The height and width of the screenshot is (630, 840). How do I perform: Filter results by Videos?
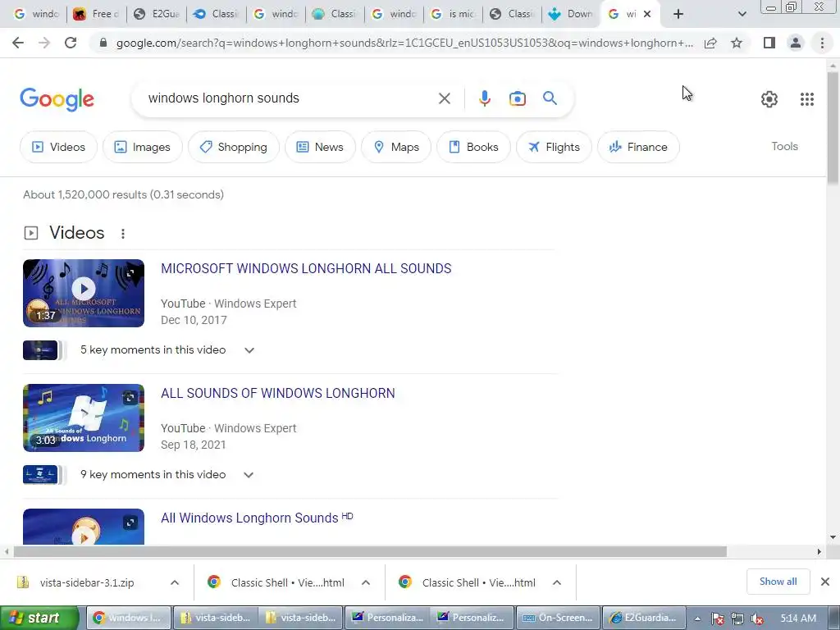(x=58, y=147)
